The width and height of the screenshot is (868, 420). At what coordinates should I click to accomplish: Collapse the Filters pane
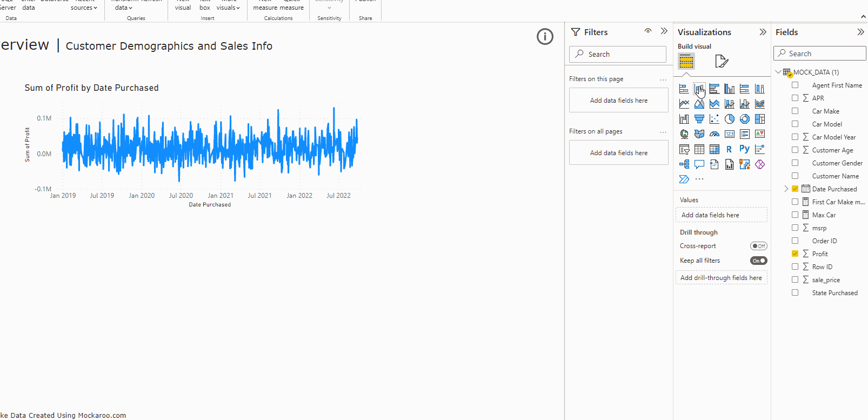coord(664,31)
